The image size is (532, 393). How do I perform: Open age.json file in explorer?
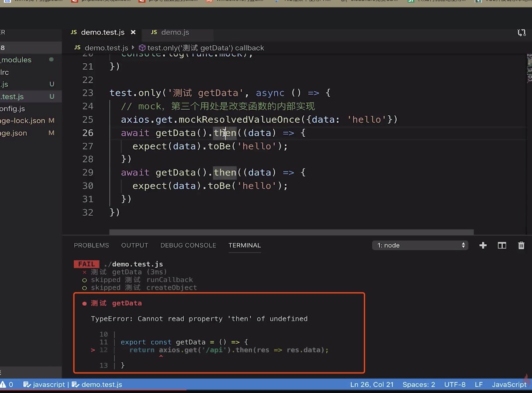[31, 133]
